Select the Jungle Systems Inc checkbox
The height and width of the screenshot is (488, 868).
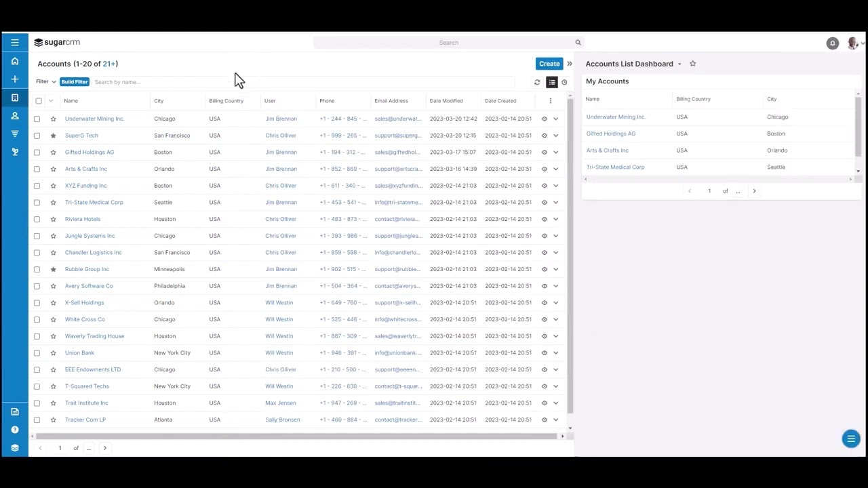(37, 236)
